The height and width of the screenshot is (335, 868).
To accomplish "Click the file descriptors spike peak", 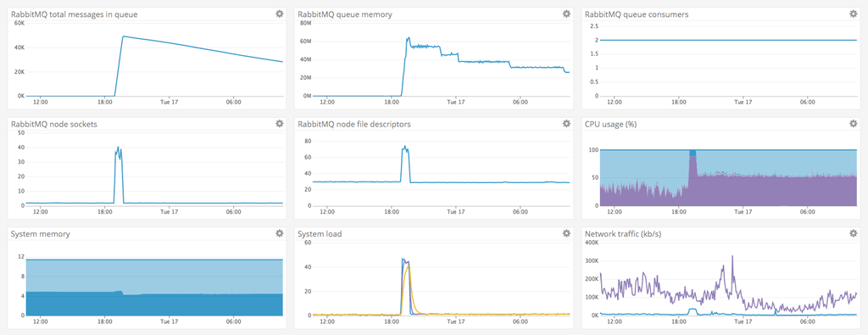I will (404, 146).
